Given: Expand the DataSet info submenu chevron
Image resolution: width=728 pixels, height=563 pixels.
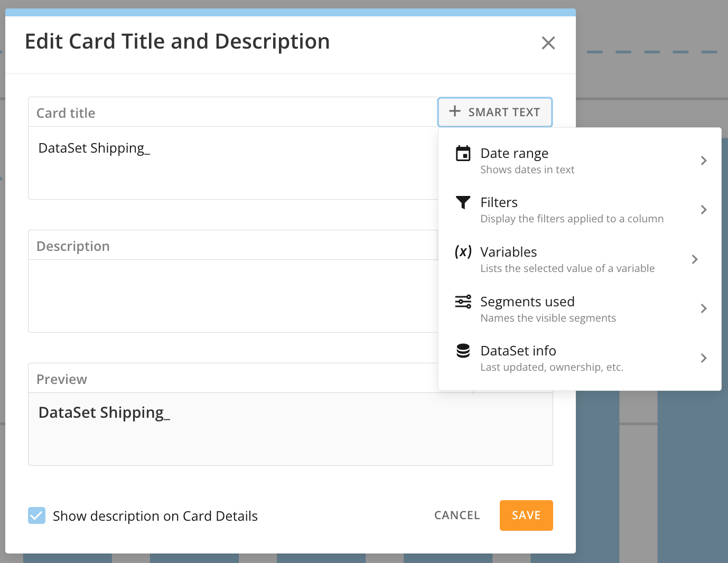Looking at the screenshot, I should tap(703, 358).
